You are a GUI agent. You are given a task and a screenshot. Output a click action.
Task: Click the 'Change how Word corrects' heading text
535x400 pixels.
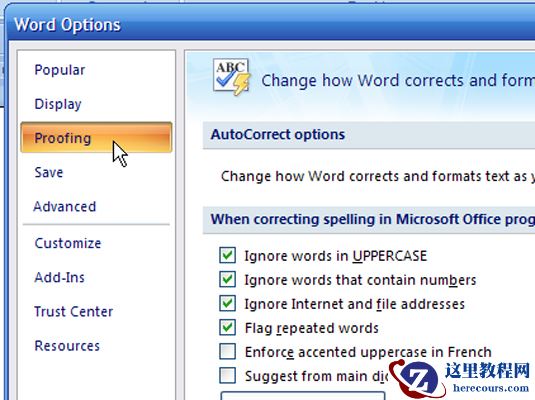click(398, 81)
